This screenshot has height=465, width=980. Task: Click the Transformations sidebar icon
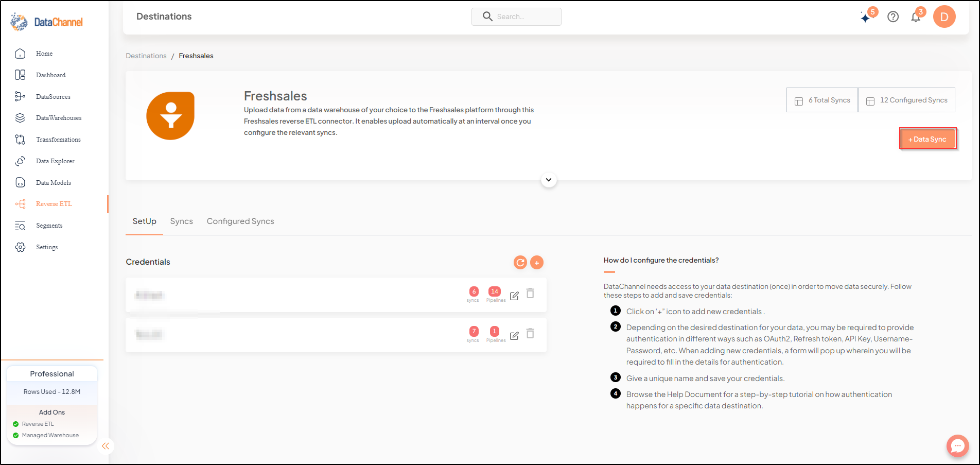[20, 140]
